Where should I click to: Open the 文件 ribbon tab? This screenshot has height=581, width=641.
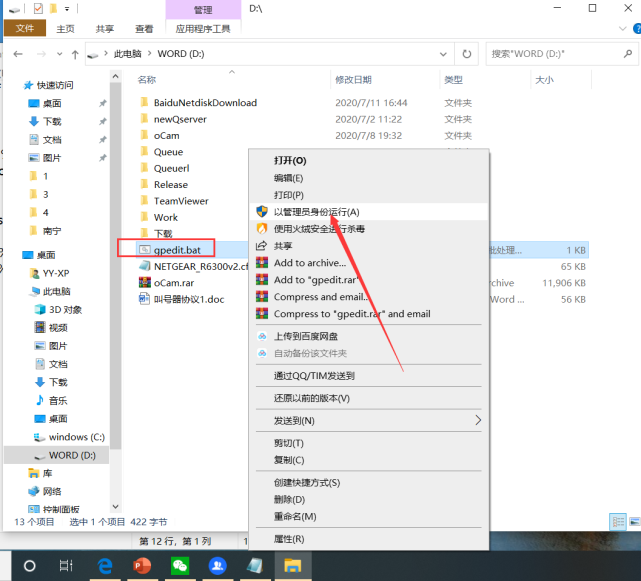coord(25,28)
